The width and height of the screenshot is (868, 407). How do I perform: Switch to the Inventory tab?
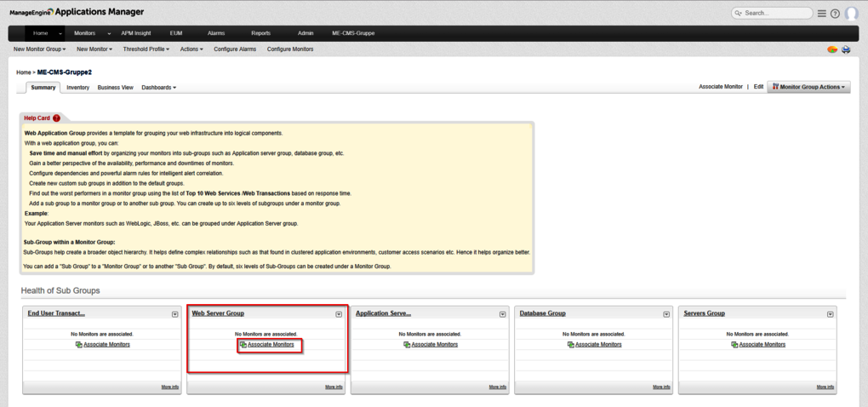pyautogui.click(x=77, y=88)
